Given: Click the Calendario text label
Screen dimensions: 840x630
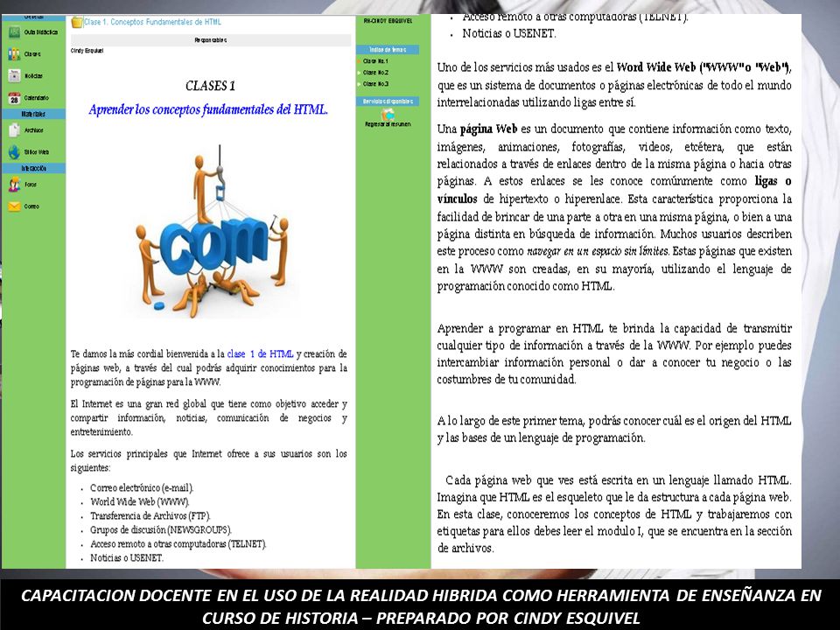Looking at the screenshot, I should point(37,98).
